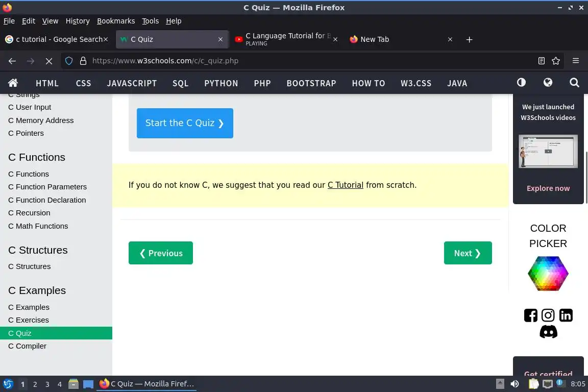Bookmark this page with star icon
The image size is (588, 392).
point(556,61)
